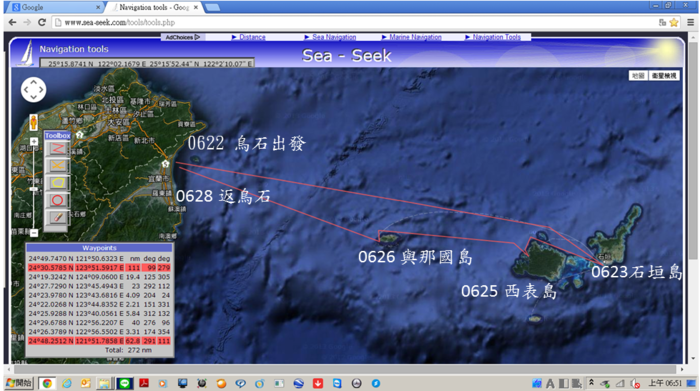
Task: Open the Navigation Tools ad link
Action: 496,37
